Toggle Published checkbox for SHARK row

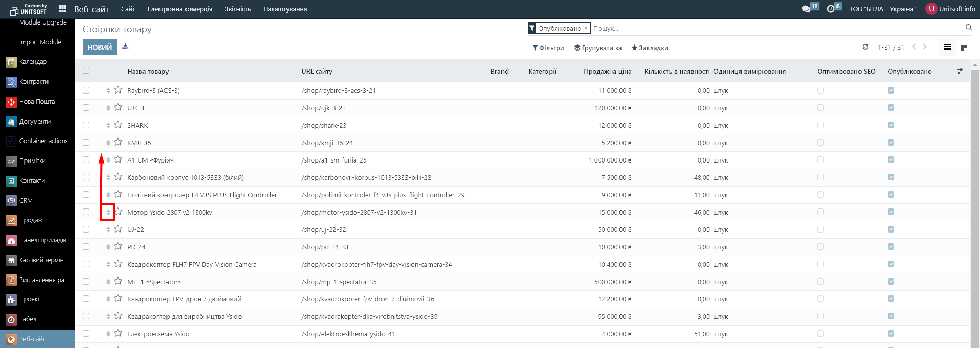tap(891, 125)
